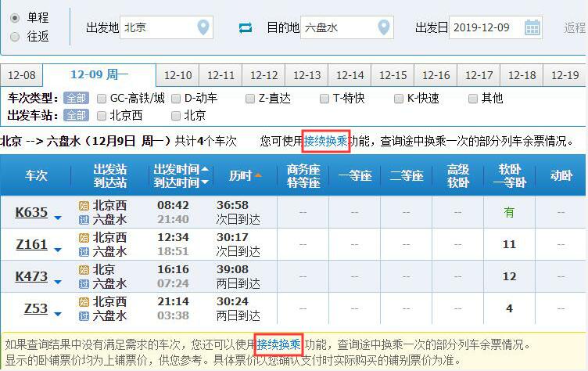This screenshot has height=371, width=588.
Task: Click K635 soft sleeper availability 有
Action: click(x=509, y=213)
